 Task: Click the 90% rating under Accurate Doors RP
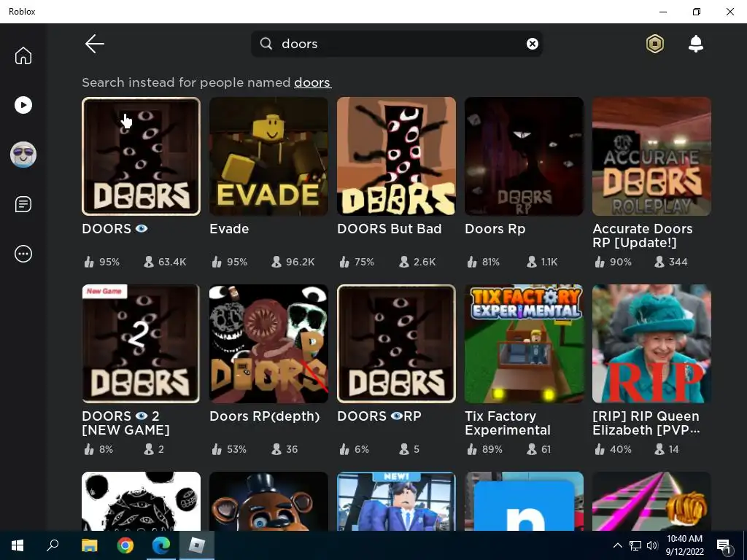[613, 262]
